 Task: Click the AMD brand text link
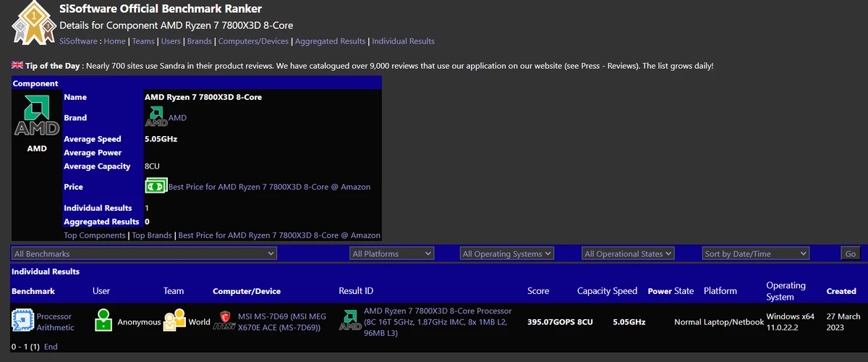click(178, 117)
